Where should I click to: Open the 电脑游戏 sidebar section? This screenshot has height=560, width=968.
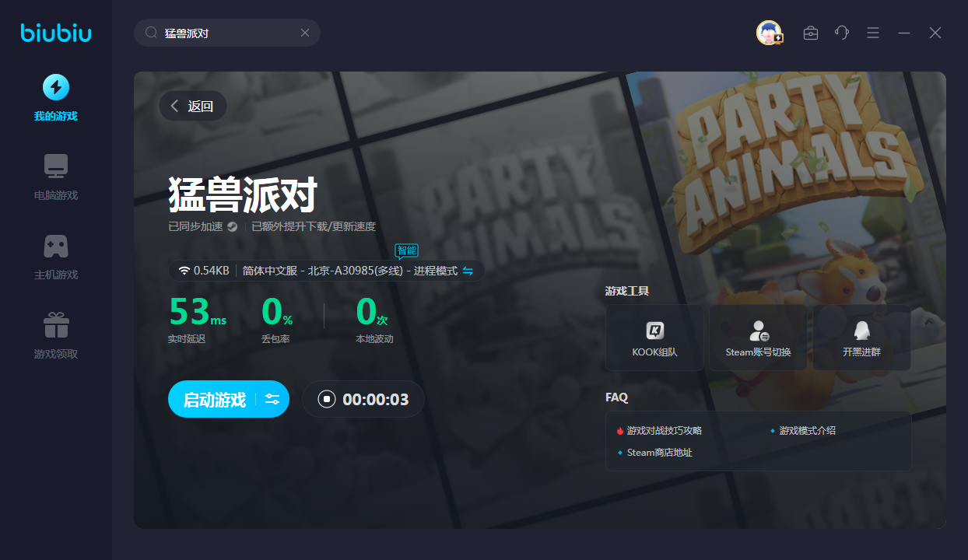tap(55, 177)
